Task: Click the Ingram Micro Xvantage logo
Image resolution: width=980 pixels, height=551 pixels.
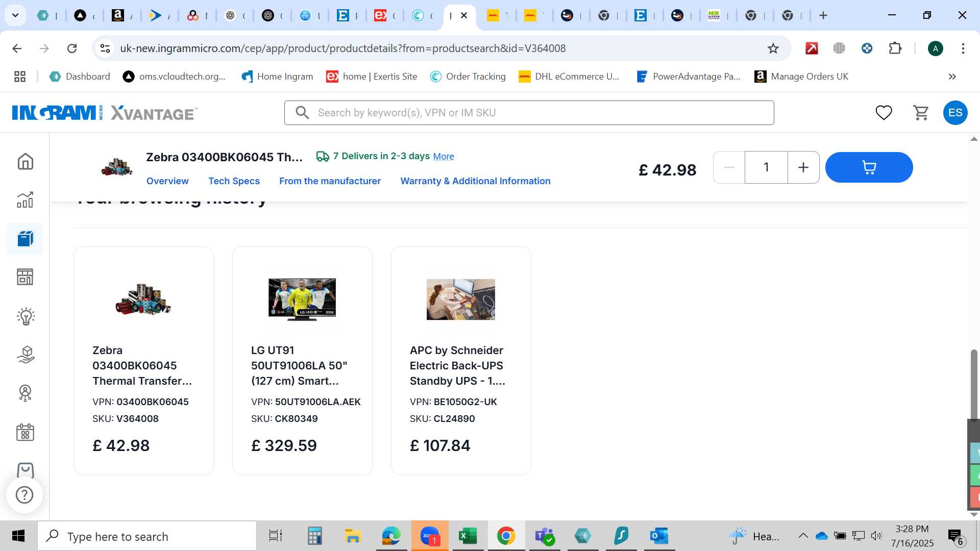Action: tap(105, 113)
